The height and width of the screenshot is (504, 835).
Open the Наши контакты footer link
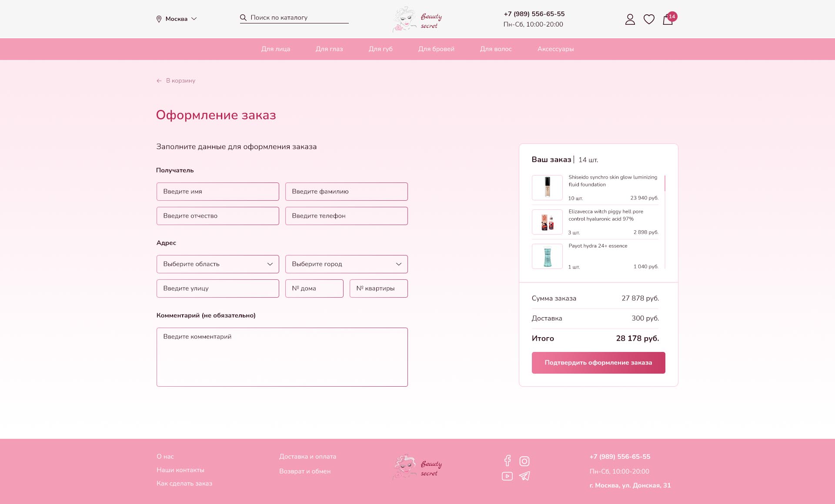click(180, 470)
